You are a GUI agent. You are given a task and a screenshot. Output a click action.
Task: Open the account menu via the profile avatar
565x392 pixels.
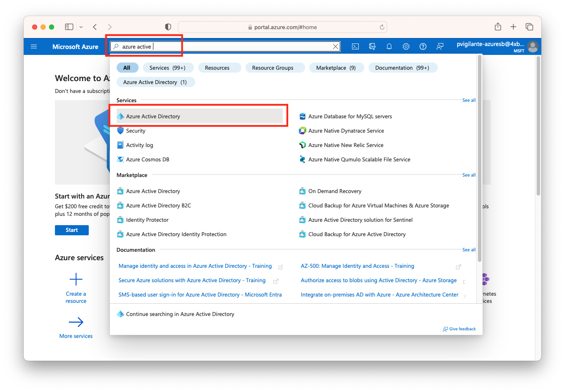[x=533, y=46]
